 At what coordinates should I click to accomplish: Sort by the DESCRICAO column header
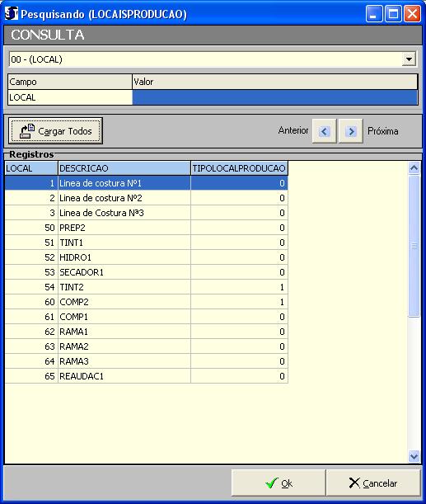[x=124, y=168]
